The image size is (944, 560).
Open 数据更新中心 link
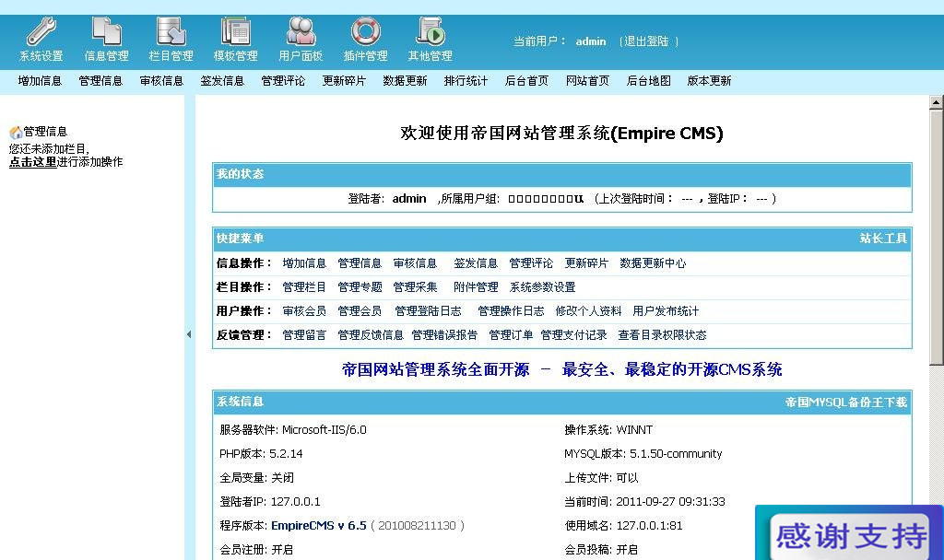pyautogui.click(x=653, y=262)
